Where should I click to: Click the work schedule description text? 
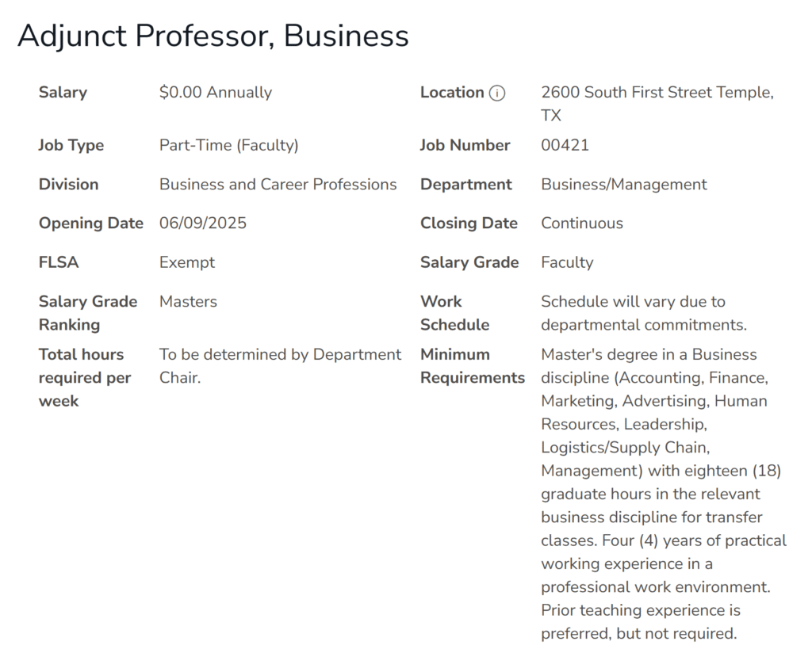point(643,313)
